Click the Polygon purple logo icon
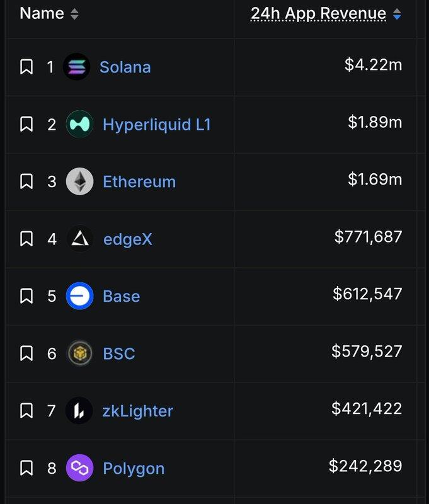Image resolution: width=429 pixels, height=504 pixels. tap(79, 468)
